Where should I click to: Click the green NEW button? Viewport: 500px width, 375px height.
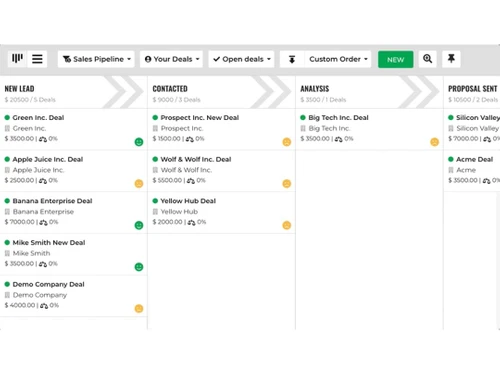tap(395, 59)
